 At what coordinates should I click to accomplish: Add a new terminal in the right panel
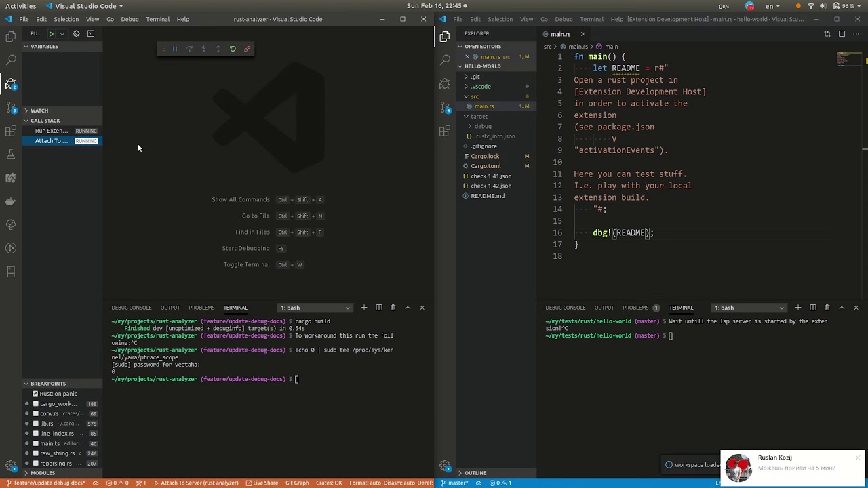798,308
